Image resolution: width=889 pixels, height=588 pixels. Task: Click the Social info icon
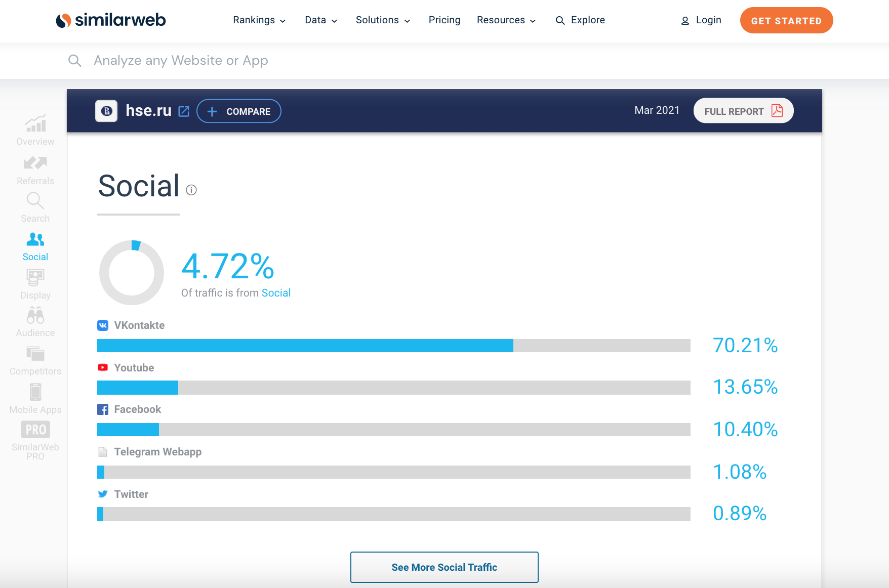click(x=191, y=190)
